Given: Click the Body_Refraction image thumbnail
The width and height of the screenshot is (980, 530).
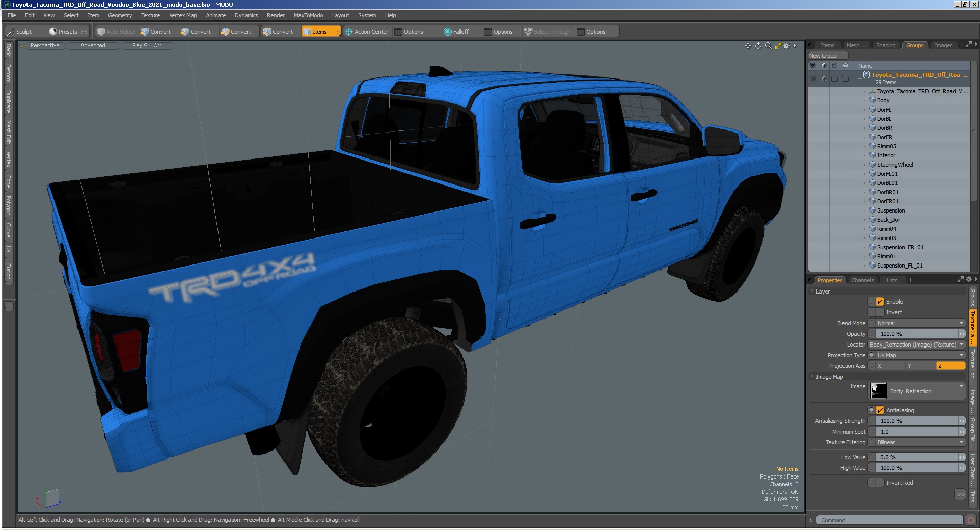Looking at the screenshot, I should (878, 391).
